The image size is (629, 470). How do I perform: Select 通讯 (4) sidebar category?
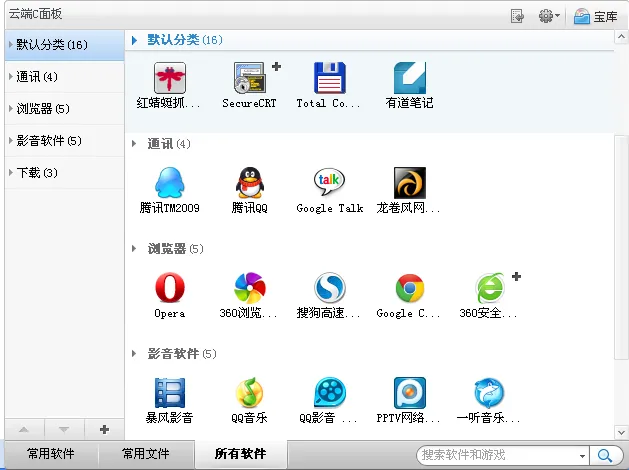click(65, 77)
